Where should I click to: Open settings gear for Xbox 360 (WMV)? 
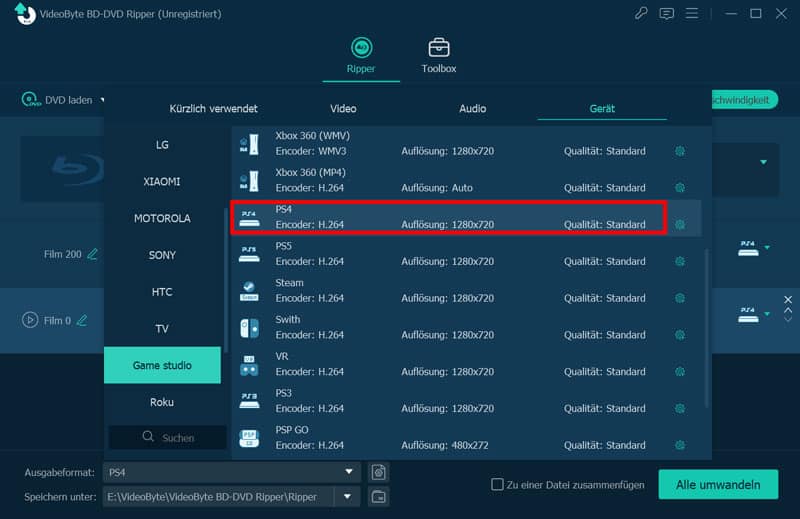[680, 151]
